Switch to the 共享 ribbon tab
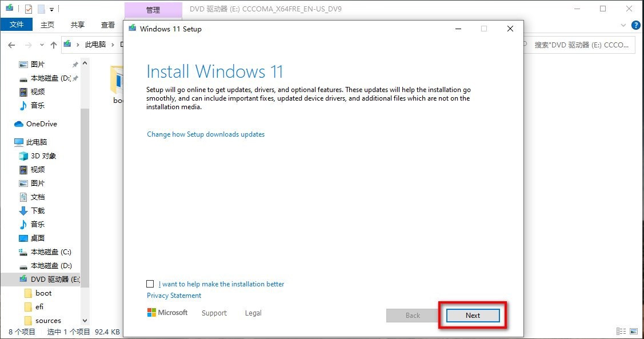 [x=78, y=25]
